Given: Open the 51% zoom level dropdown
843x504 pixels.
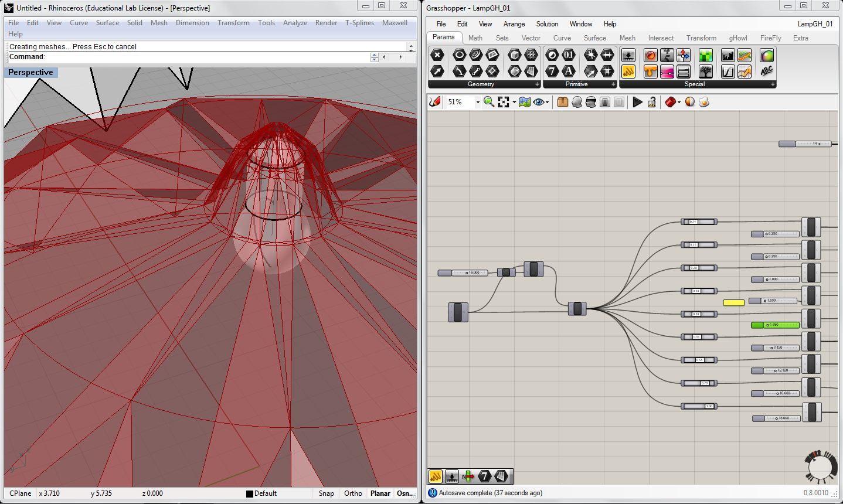Looking at the screenshot, I should (x=477, y=102).
